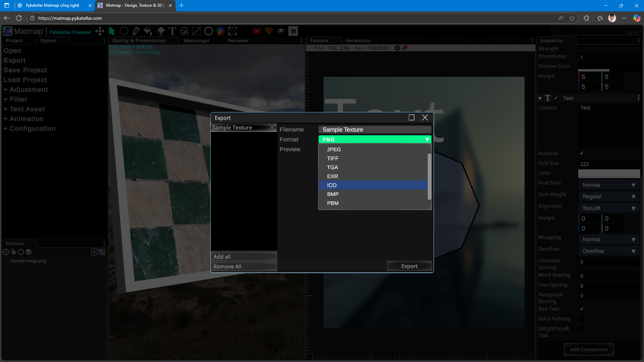This screenshot has width=644, height=362.
Task: Open the shopping cart store icon
Action: point(293,31)
